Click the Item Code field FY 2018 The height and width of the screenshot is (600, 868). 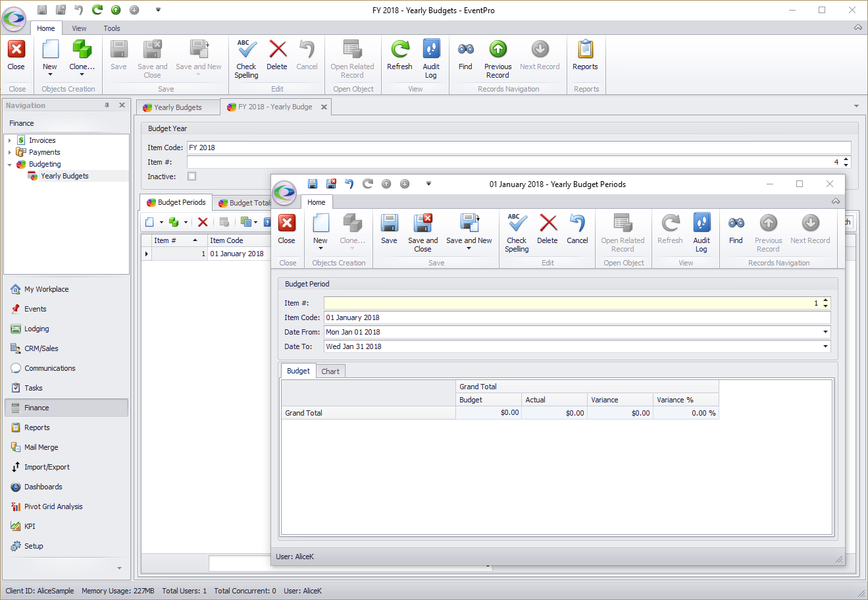519,148
